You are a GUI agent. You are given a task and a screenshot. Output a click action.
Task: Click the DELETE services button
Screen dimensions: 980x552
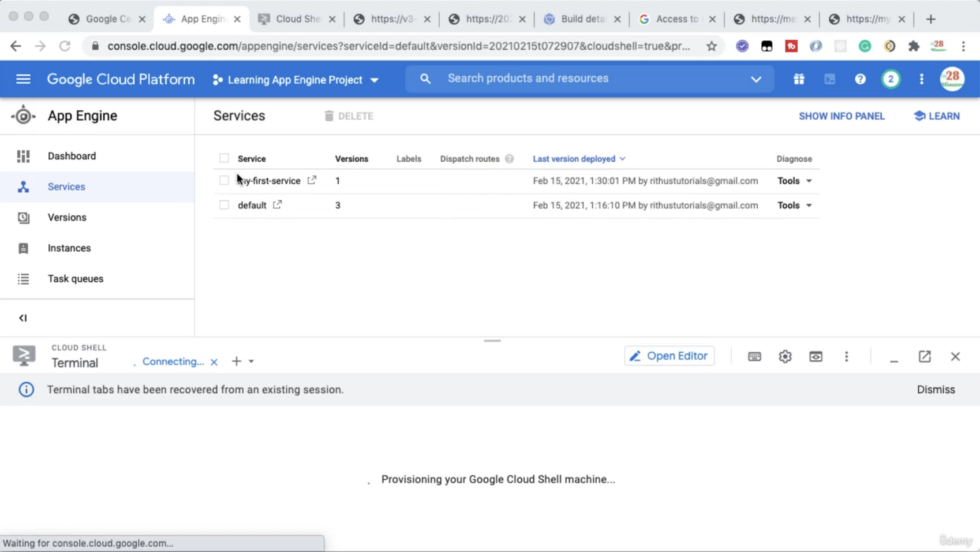pyautogui.click(x=349, y=116)
